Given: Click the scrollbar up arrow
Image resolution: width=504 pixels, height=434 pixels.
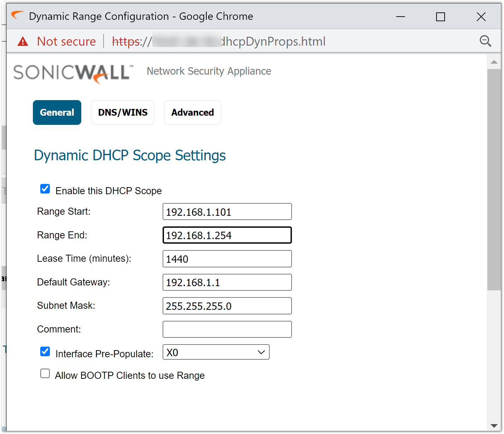Looking at the screenshot, I should 494,62.
